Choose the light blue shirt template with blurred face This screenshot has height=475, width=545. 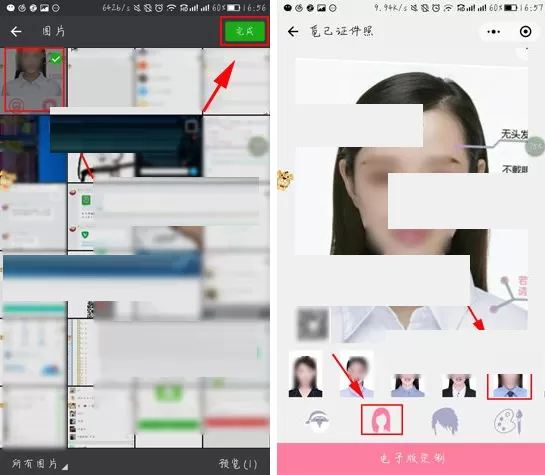click(356, 375)
